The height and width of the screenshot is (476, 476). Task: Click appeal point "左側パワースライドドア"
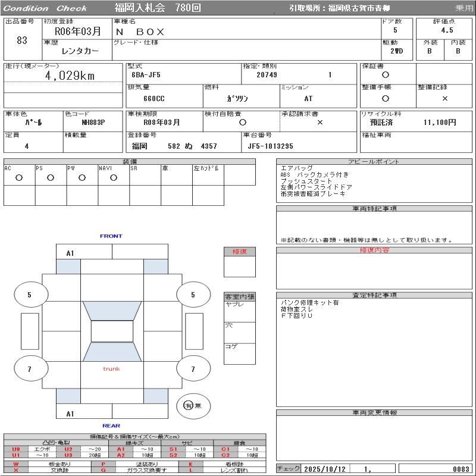316,187
